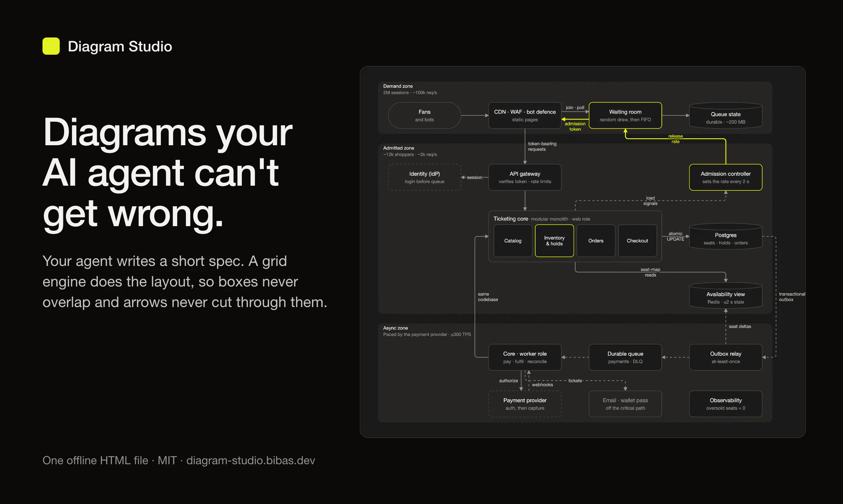Viewport: 843px width, 504px height.
Task: Click the webhooks edge label
Action: click(x=542, y=385)
